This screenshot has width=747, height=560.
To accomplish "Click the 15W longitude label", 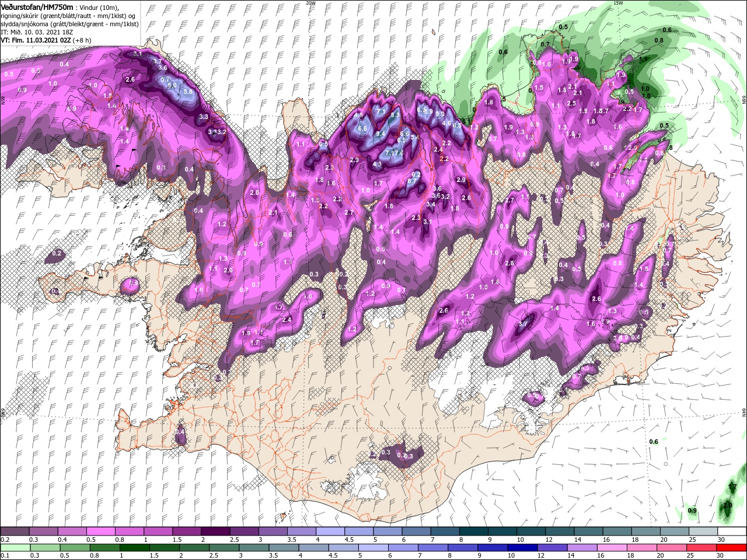I will pyautogui.click(x=618, y=3).
